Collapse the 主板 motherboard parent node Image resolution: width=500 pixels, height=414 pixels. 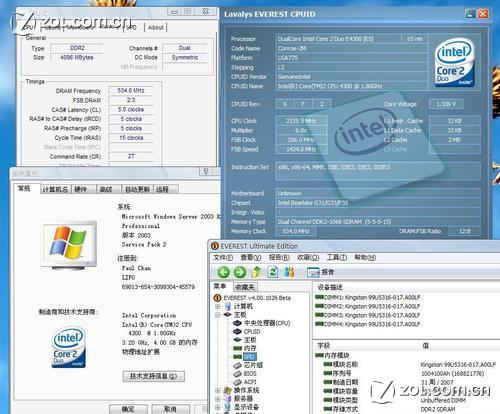tap(218, 314)
